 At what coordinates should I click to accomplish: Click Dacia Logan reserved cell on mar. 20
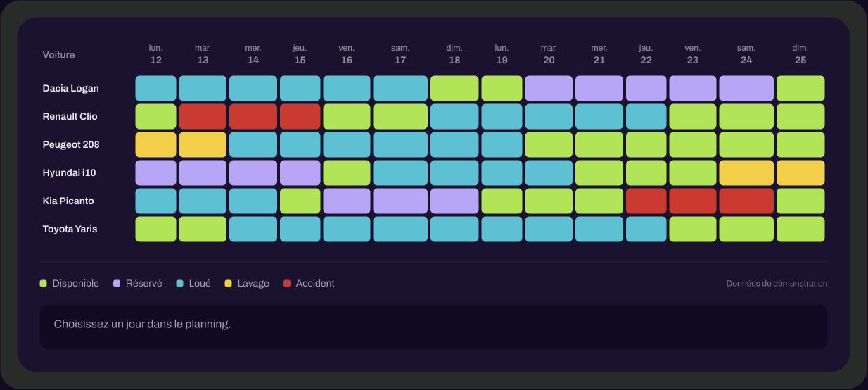(549, 89)
